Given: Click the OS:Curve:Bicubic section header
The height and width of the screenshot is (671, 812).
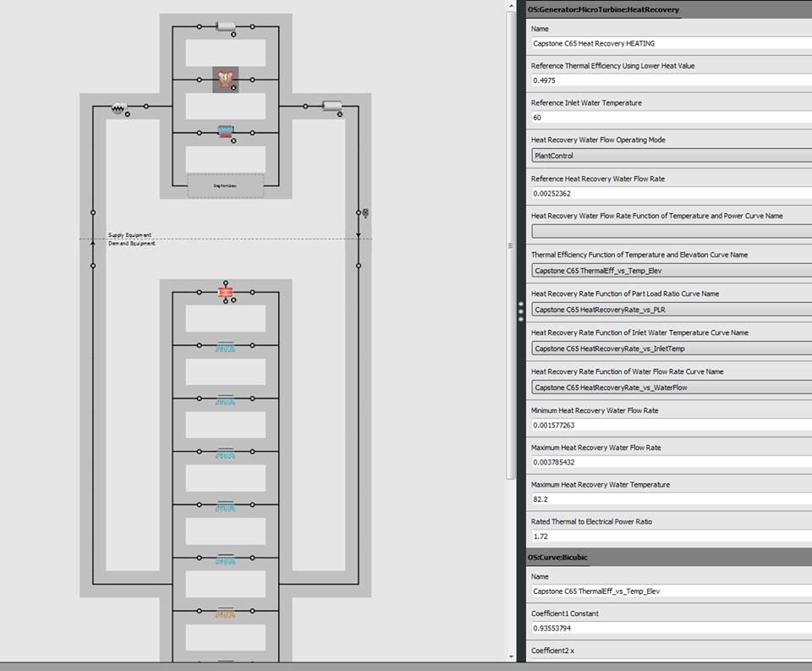Looking at the screenshot, I should 669,557.
